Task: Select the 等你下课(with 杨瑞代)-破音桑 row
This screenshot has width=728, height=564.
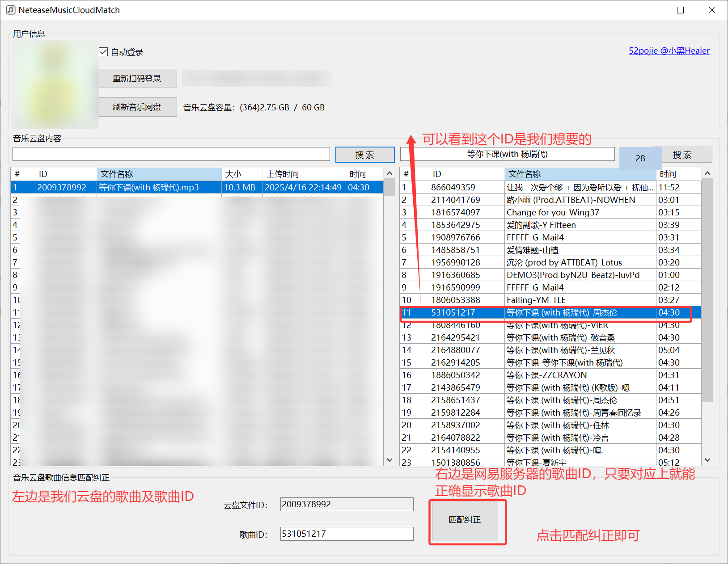Action: 550,337
